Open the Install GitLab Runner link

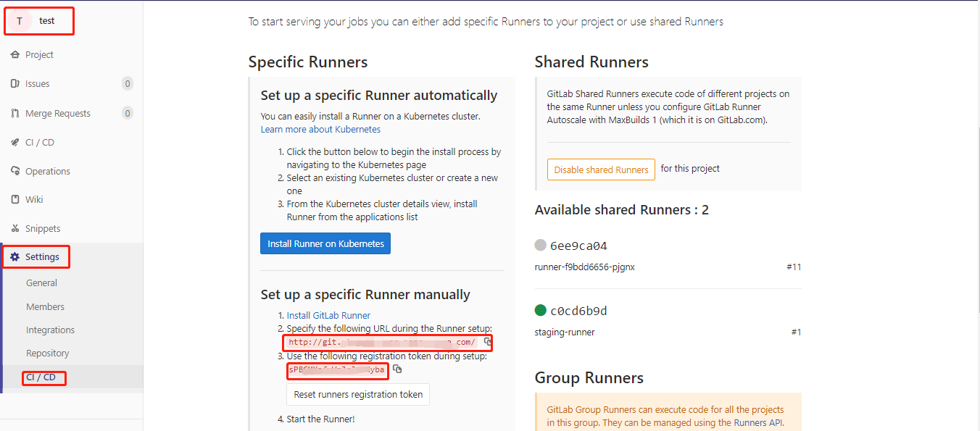click(328, 316)
